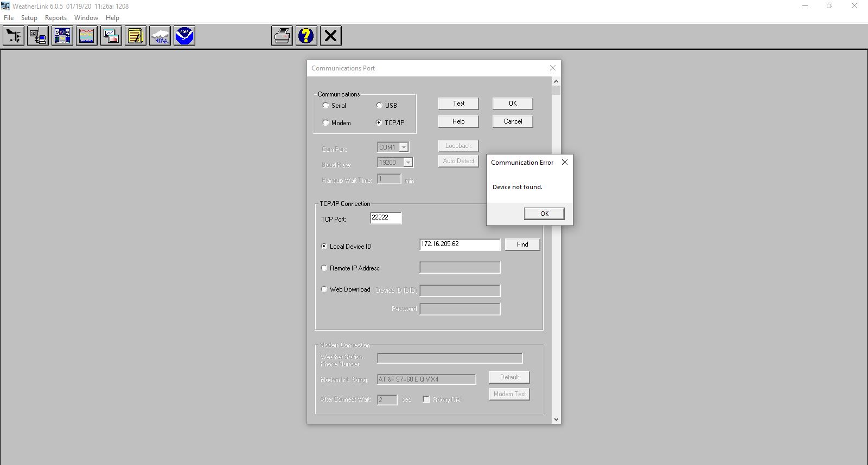This screenshot has height=465, width=868.
Task: Select the USB radio button
Action: 379,106
